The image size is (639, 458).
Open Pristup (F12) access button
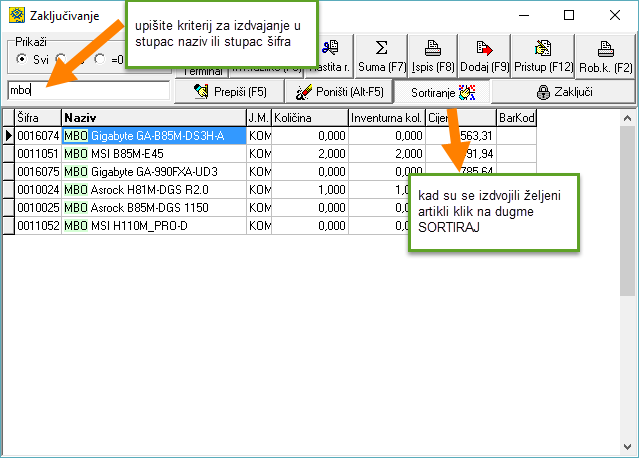543,55
